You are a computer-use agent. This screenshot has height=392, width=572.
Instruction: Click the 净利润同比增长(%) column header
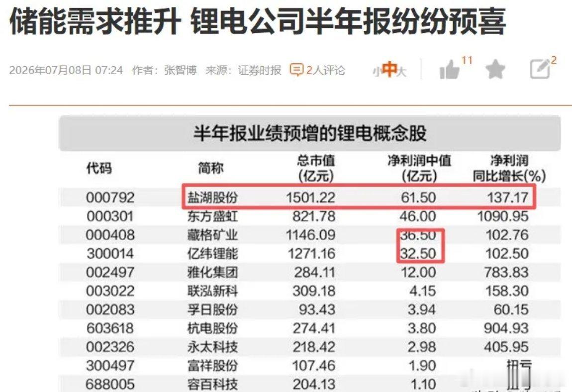click(x=509, y=168)
